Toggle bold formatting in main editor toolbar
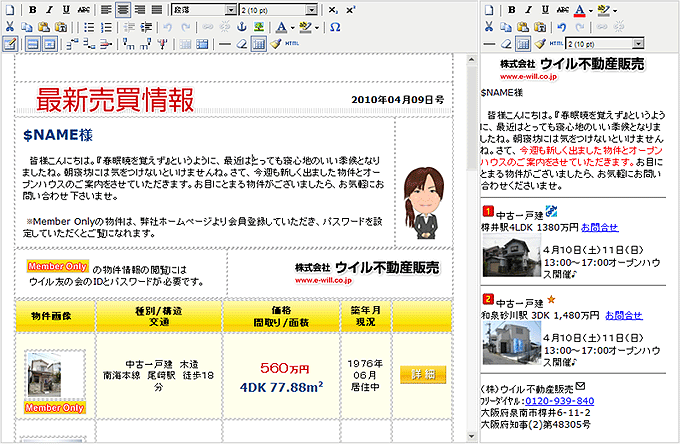Screen dimensions: 680x444 [33, 10]
